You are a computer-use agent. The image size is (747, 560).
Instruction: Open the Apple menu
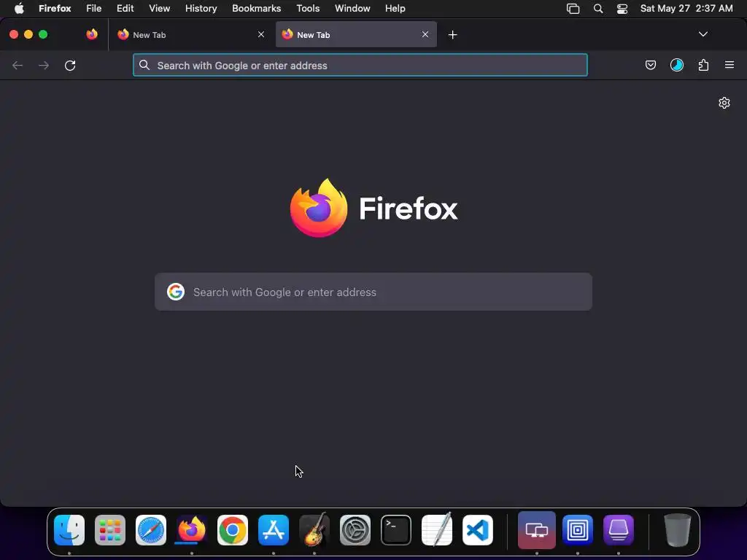(19, 9)
